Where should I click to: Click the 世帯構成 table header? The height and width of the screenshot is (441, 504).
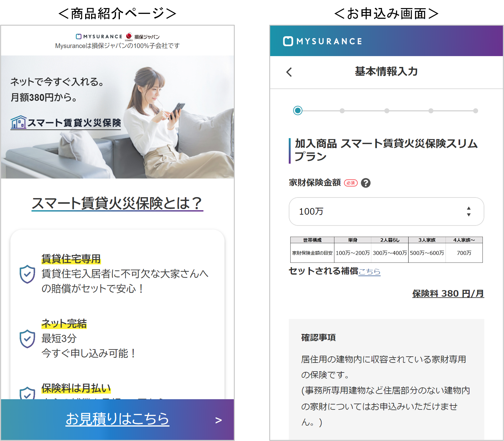(x=312, y=240)
